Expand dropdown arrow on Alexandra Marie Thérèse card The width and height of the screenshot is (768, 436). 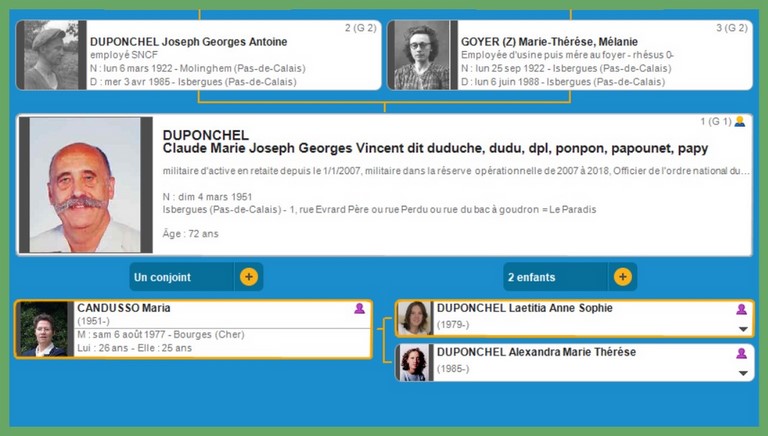(x=742, y=373)
